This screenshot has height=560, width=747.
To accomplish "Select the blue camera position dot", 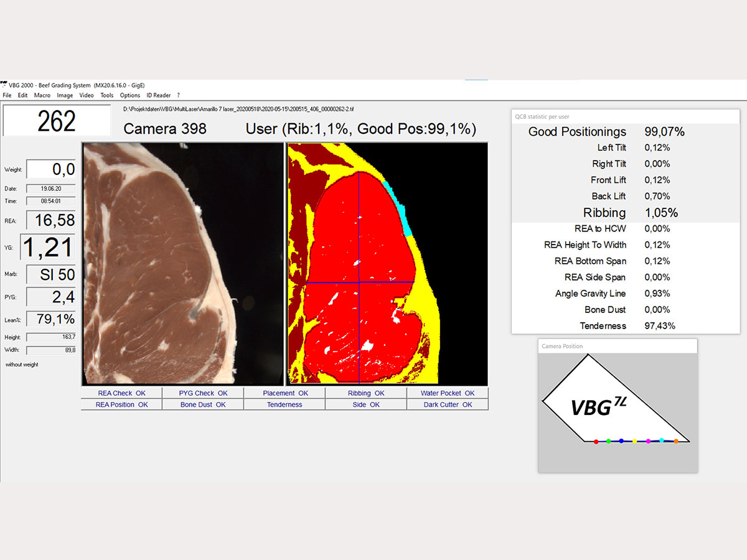I will pos(621,441).
